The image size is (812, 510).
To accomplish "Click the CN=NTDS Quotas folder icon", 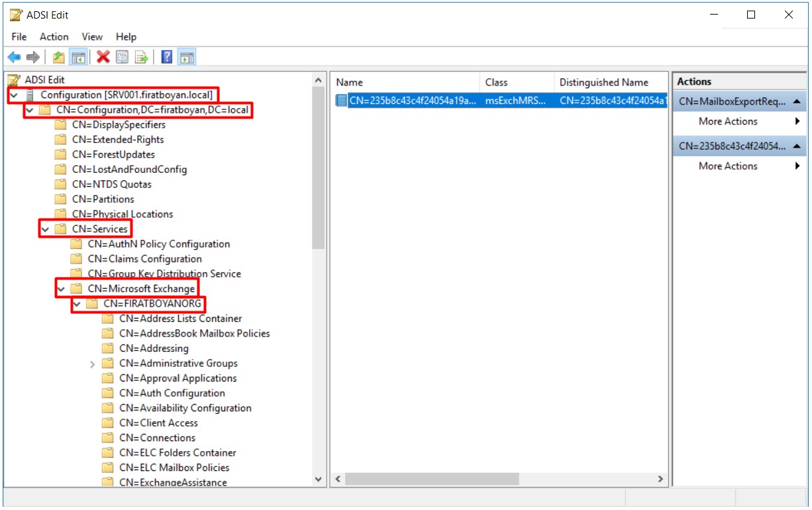I will [61, 184].
